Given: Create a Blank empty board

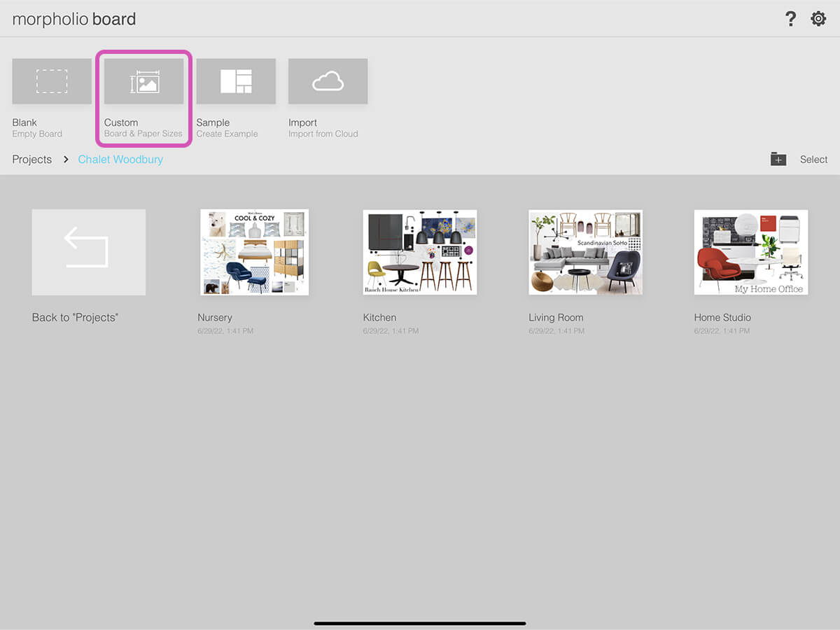Looking at the screenshot, I should point(52,82).
